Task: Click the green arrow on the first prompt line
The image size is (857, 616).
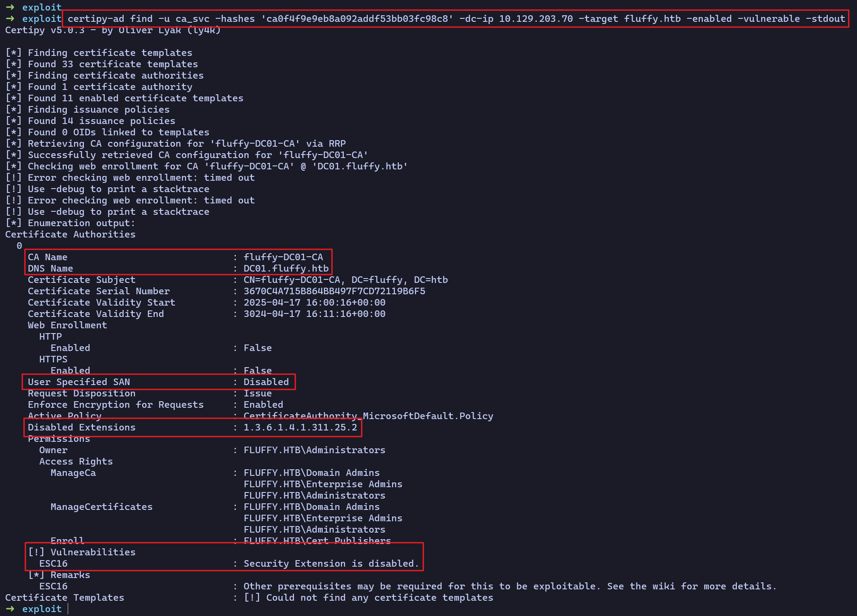Action: tap(10, 7)
